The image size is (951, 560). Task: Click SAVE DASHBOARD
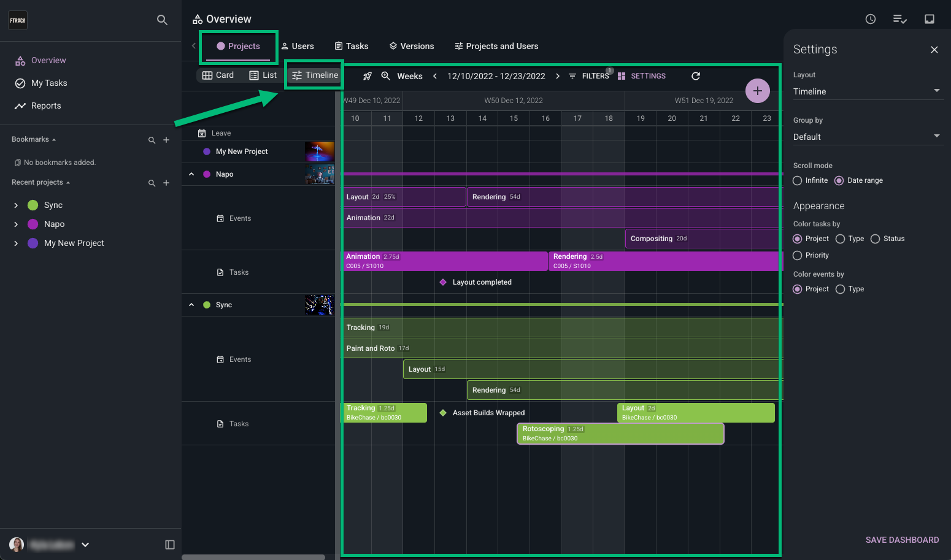click(902, 540)
